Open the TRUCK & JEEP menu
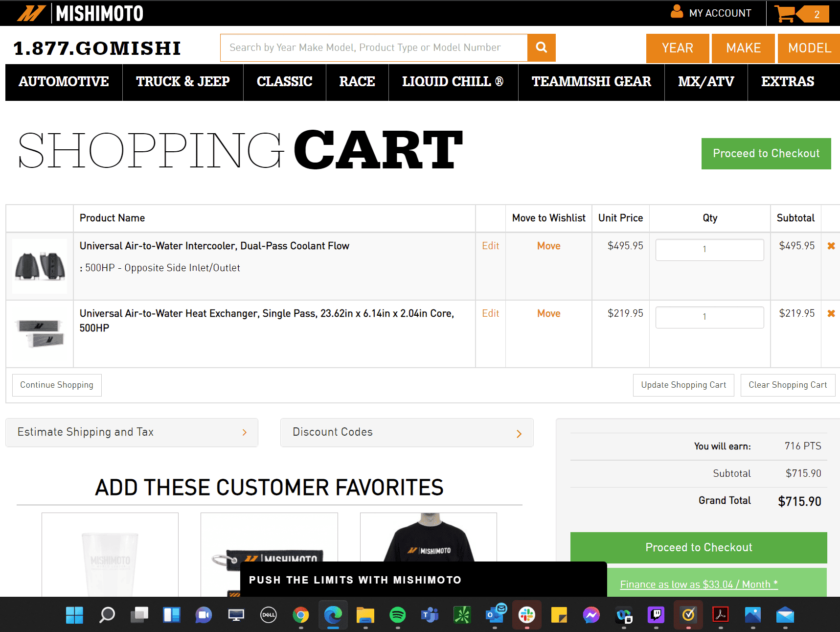The width and height of the screenshot is (840, 632). pyautogui.click(x=183, y=82)
